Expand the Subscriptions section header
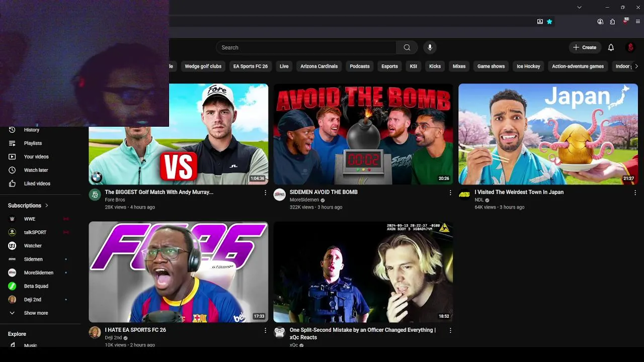Image resolution: width=644 pixels, height=362 pixels. (28, 205)
